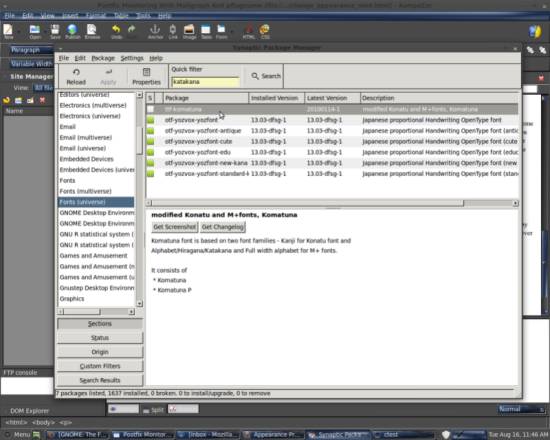Click the Search Results button
The height and width of the screenshot is (440, 550).
(x=100, y=380)
